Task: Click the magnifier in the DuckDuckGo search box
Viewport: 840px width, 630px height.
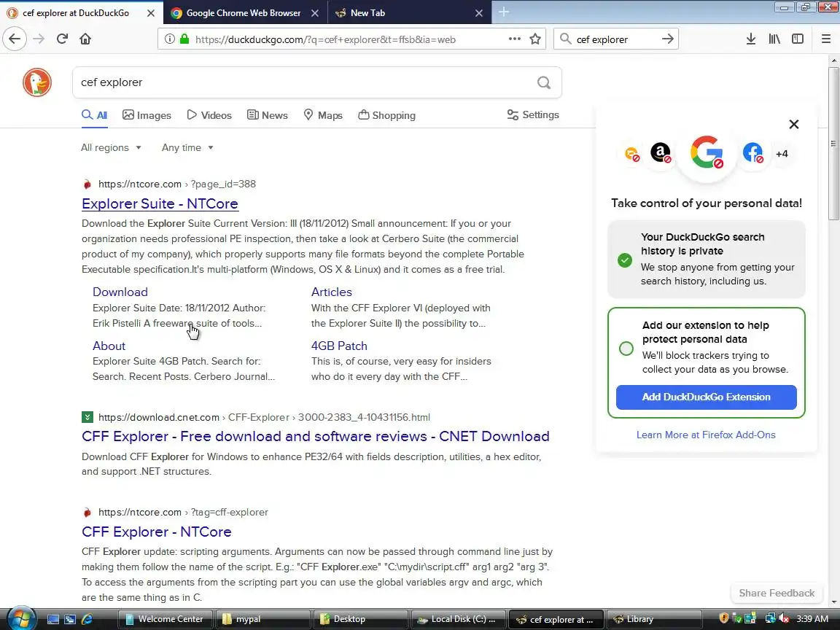Action: pos(544,82)
